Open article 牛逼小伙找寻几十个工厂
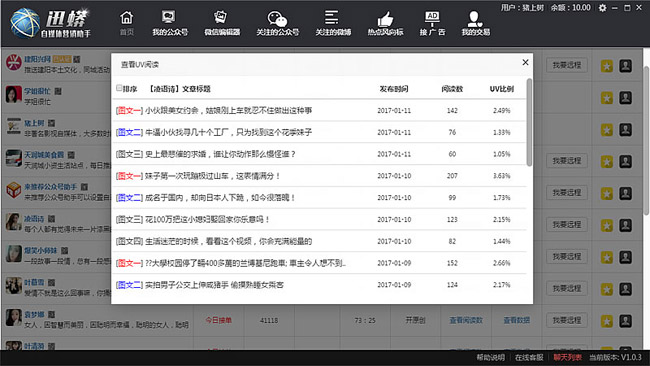The width and height of the screenshot is (650, 366). click(x=228, y=133)
